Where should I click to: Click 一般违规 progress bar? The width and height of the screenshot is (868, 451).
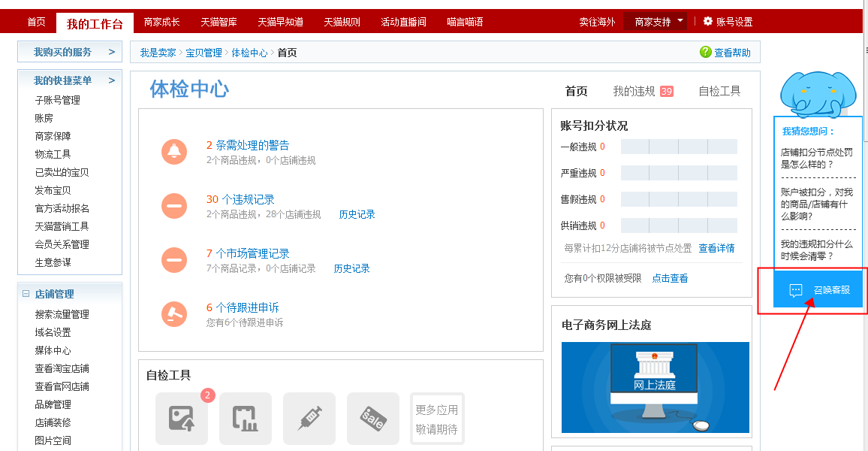pyautogui.click(x=679, y=147)
